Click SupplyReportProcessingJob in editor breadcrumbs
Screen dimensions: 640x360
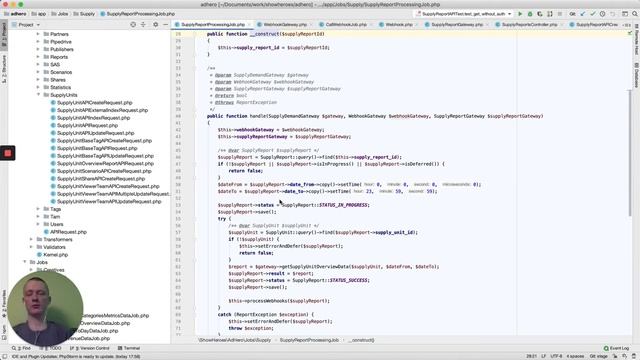pyautogui.click(x=309, y=340)
